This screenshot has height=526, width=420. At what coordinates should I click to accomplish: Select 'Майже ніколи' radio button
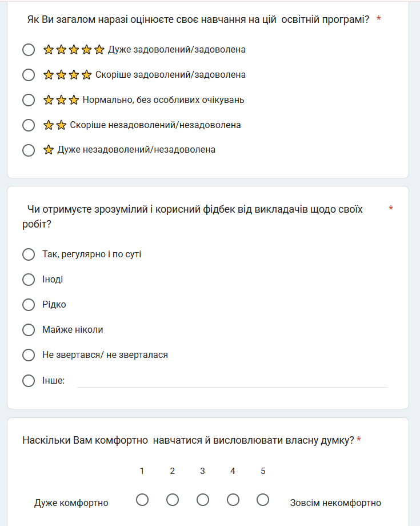pyautogui.click(x=29, y=330)
